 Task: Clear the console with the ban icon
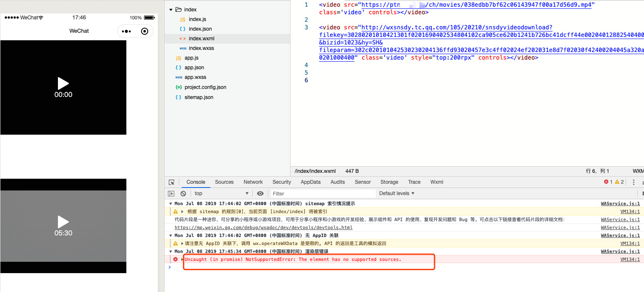click(x=183, y=193)
